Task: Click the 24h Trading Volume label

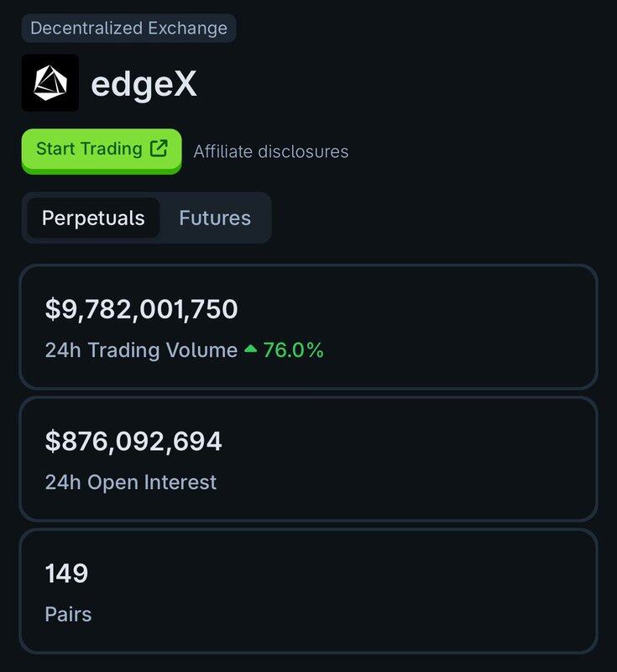Action: click(x=141, y=350)
